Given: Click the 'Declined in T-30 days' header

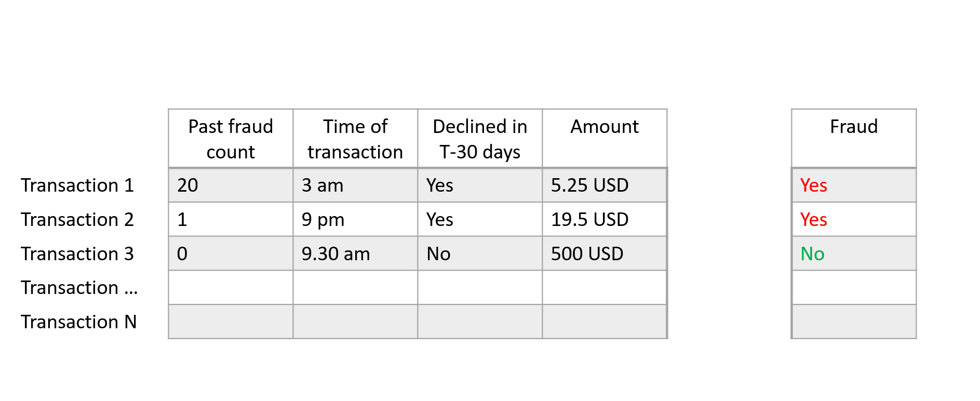Looking at the screenshot, I should coord(480,139).
